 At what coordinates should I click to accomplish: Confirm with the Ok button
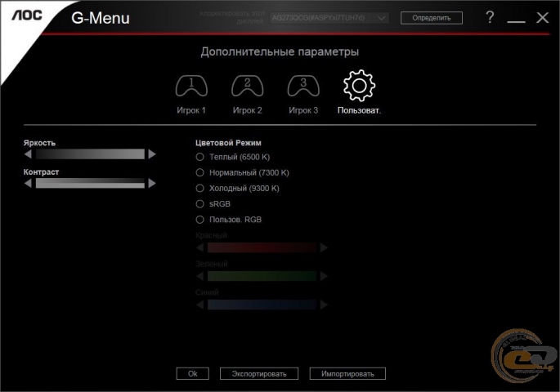[x=192, y=374]
